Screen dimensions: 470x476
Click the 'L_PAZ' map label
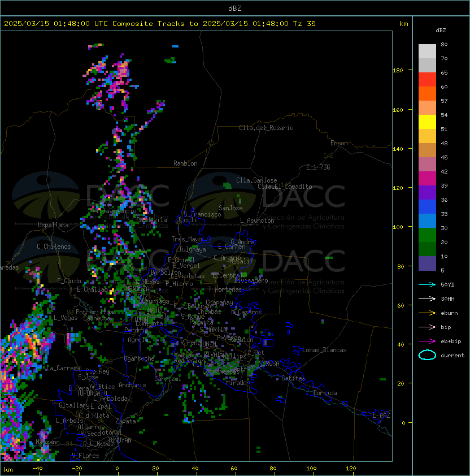tap(381, 416)
